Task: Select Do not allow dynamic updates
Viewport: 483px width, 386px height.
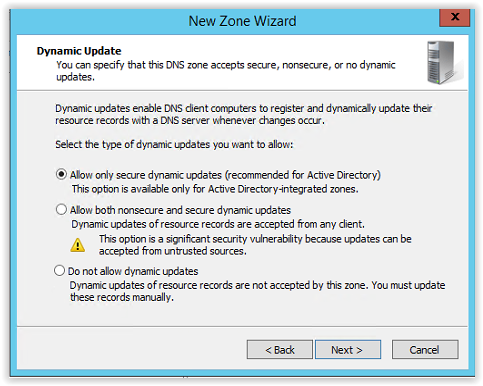Action: [x=59, y=270]
